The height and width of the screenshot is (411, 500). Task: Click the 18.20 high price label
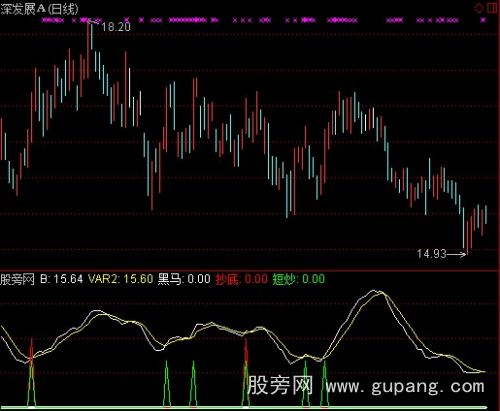116,27
